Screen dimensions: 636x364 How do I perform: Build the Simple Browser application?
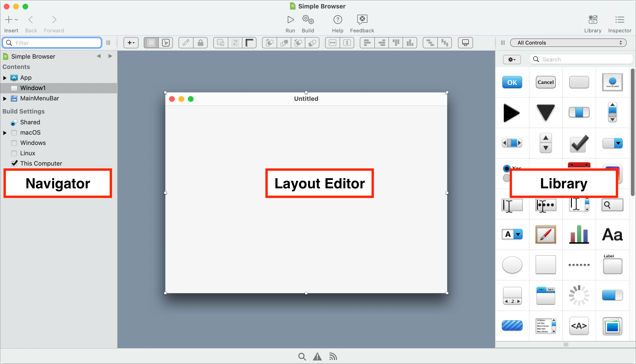click(x=308, y=23)
